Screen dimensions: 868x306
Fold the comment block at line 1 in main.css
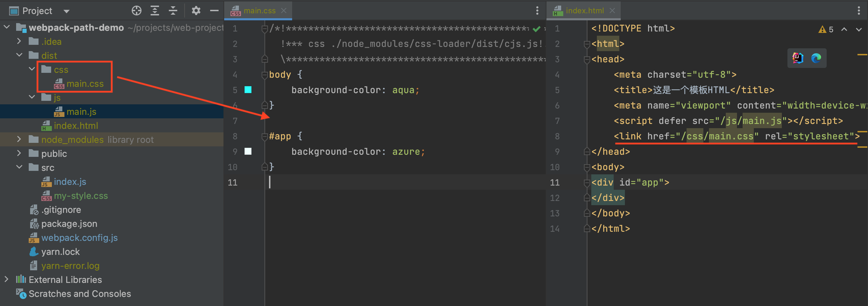[265, 28]
